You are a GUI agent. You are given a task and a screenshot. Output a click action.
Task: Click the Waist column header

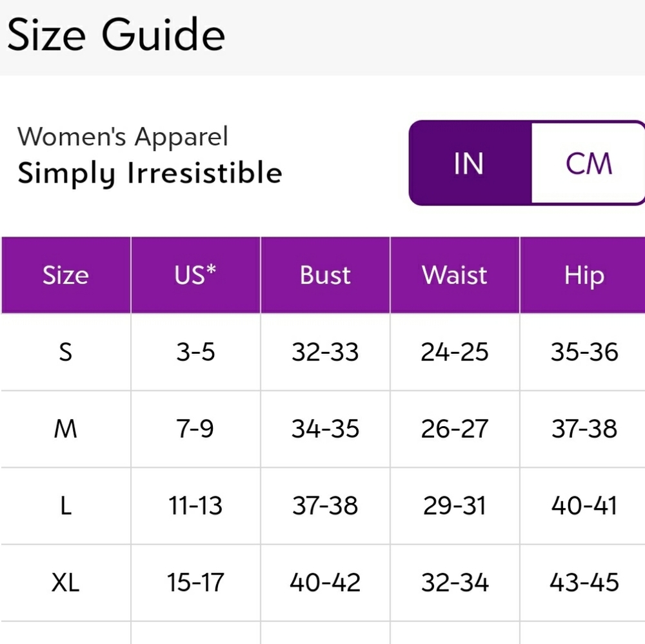click(x=455, y=275)
